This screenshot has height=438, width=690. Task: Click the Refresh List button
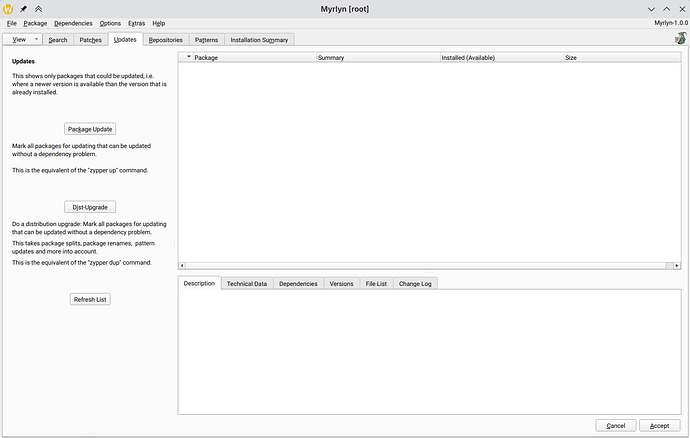pyautogui.click(x=90, y=299)
